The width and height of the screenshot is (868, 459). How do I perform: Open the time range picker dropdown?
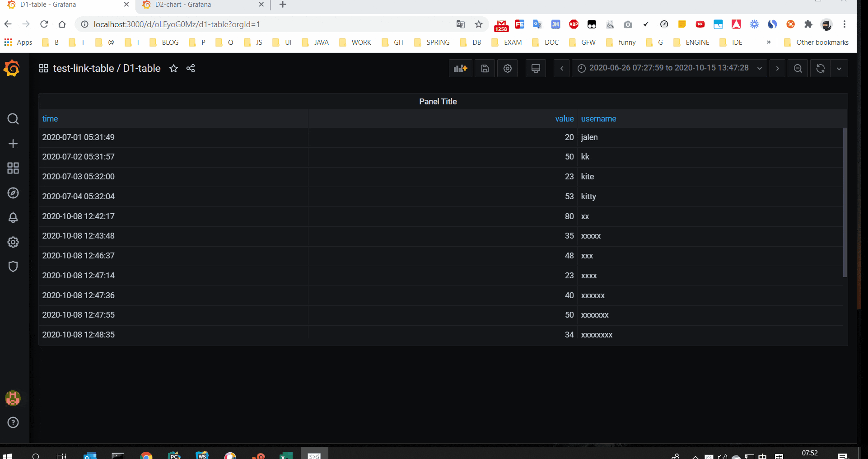(668, 68)
